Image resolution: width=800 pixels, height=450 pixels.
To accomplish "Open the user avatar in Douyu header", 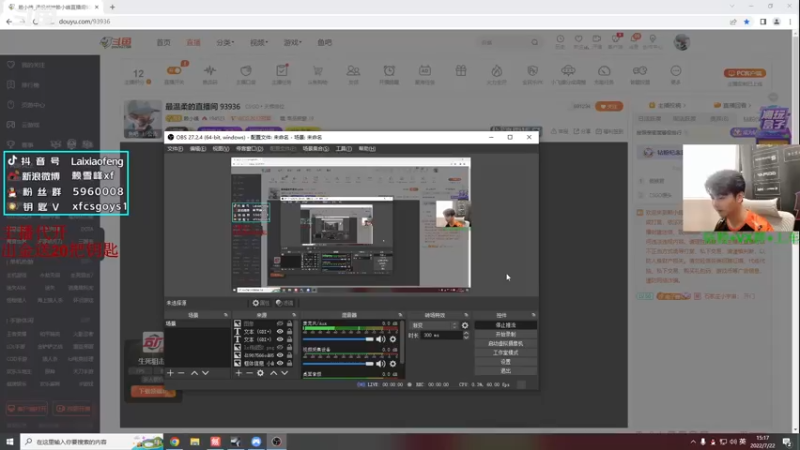I will [x=682, y=42].
